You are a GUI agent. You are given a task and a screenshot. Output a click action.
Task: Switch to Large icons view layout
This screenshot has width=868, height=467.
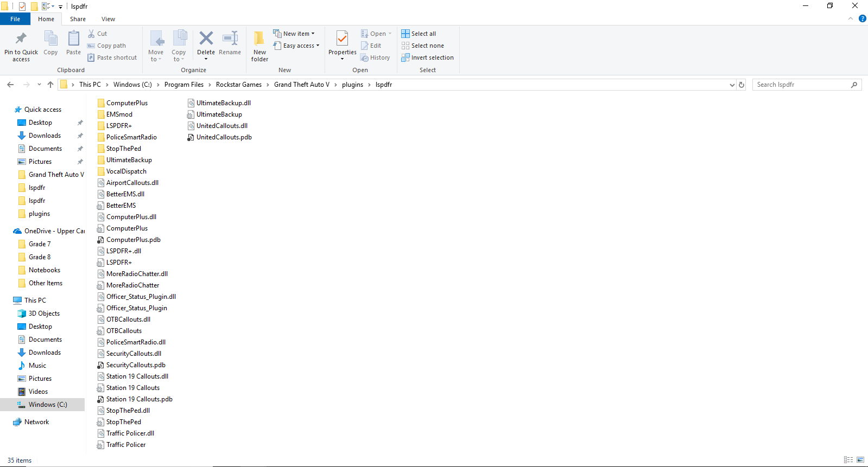point(860,460)
